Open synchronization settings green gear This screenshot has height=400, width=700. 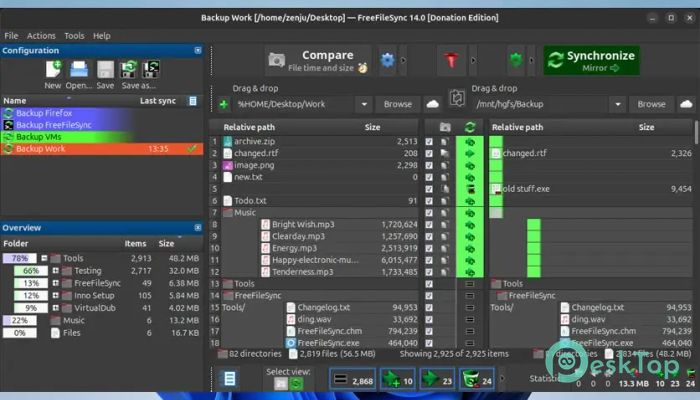[x=516, y=60]
